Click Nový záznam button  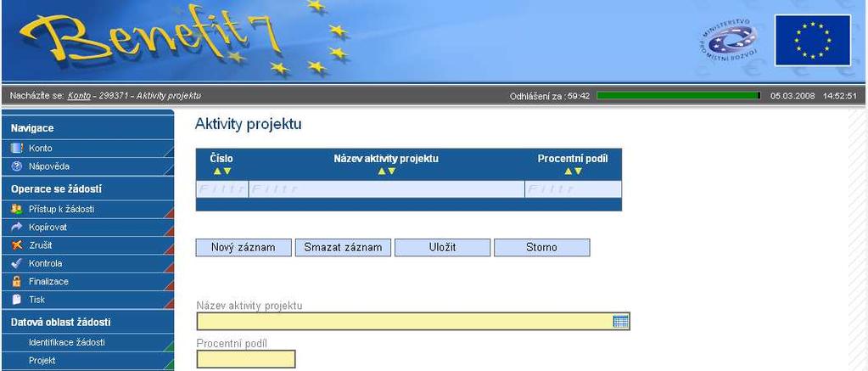pyautogui.click(x=244, y=248)
